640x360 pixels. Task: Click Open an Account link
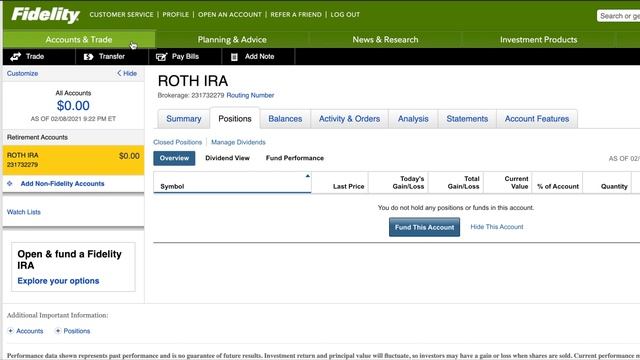[230, 15]
